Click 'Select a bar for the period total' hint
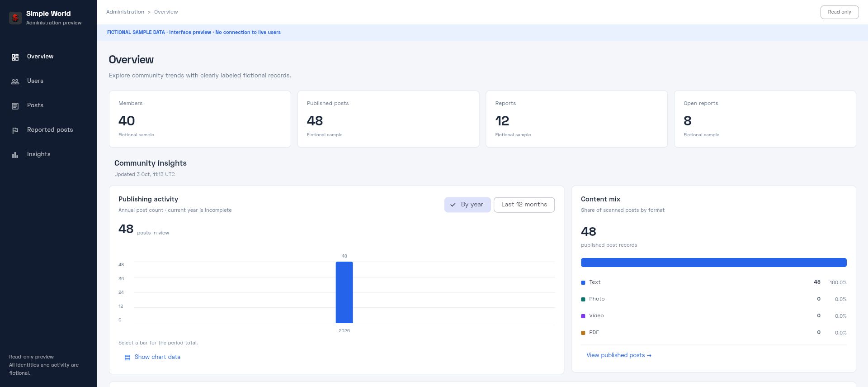The image size is (868, 387). (158, 343)
